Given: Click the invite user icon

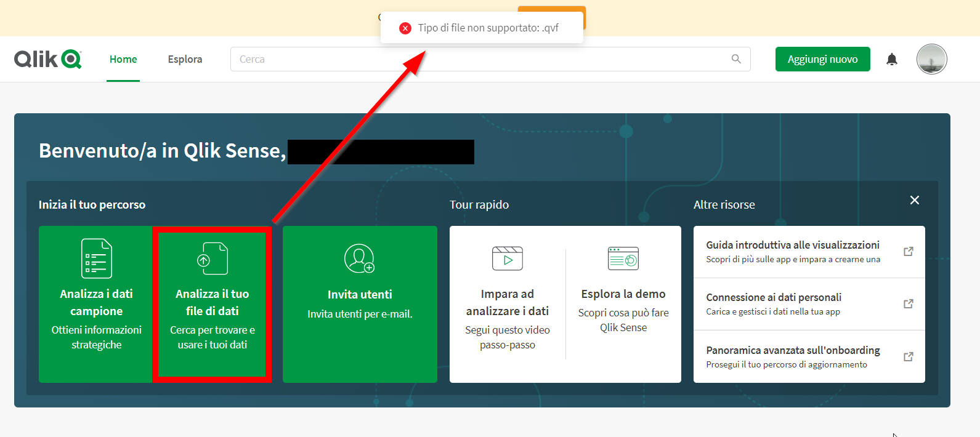Looking at the screenshot, I should tap(360, 259).
